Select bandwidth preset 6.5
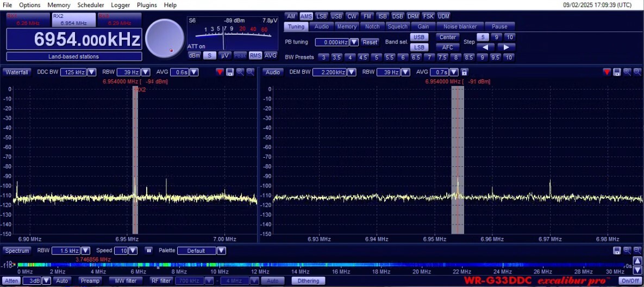 tap(416, 58)
